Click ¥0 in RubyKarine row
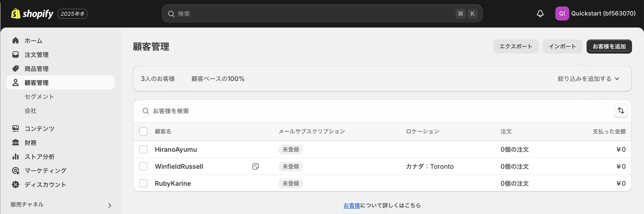The height and width of the screenshot is (214, 644). (621, 183)
